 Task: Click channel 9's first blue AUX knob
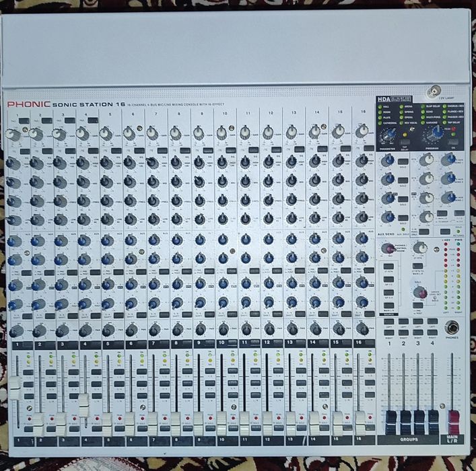pyautogui.click(x=200, y=240)
